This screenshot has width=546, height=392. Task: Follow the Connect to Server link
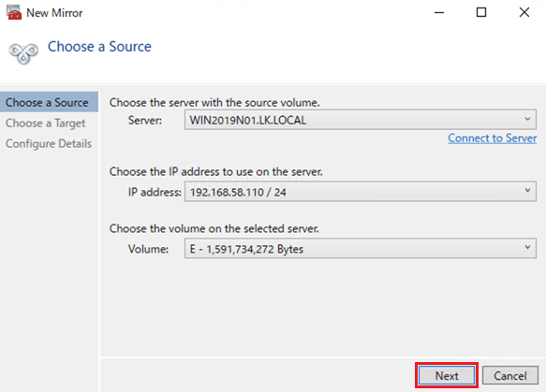pyautogui.click(x=492, y=138)
